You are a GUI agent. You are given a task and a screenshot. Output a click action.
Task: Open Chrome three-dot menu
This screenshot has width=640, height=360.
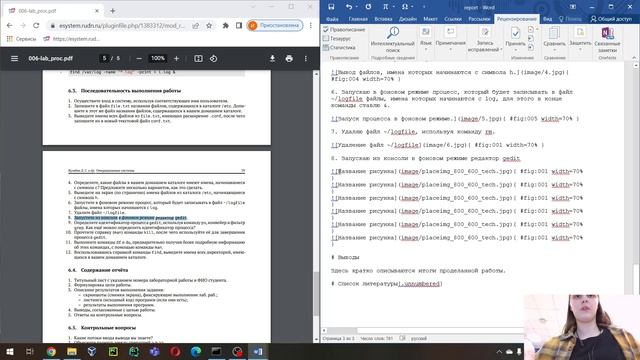[311, 25]
